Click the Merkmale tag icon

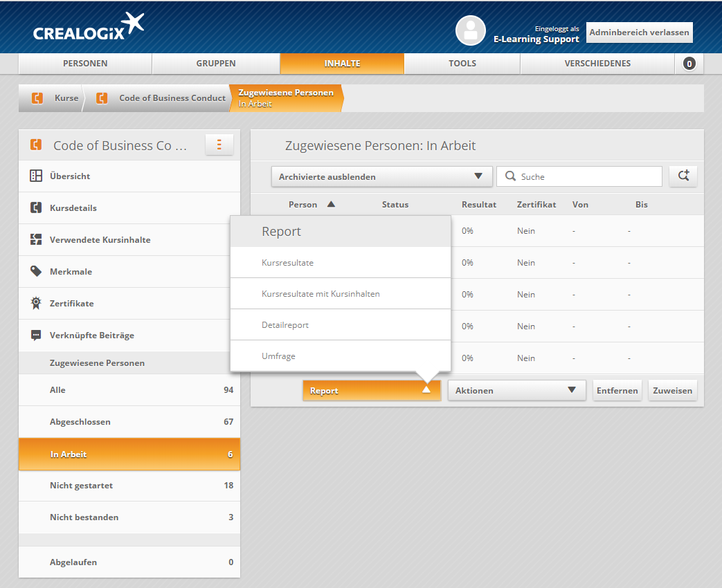tap(36, 272)
